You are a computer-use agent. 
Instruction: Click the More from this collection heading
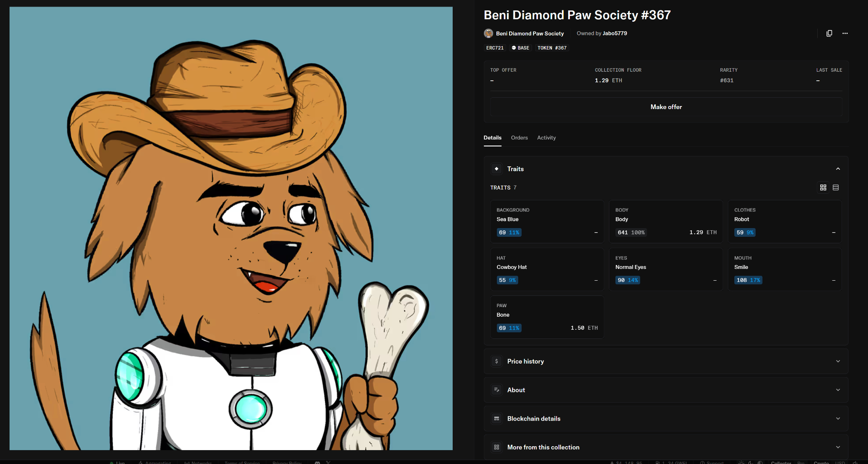point(543,447)
